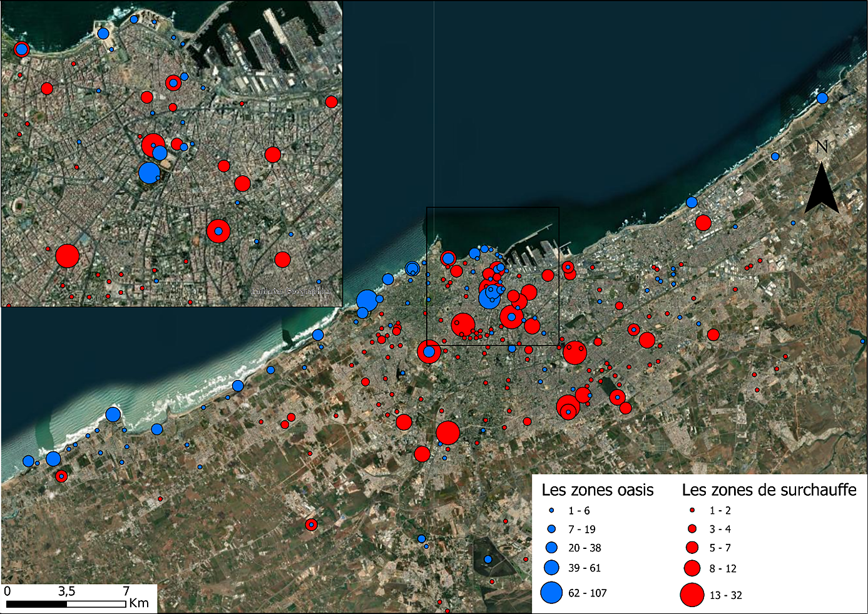The height and width of the screenshot is (614, 868).
Task: Click the blue 20 - 38 legend circle
Action: coord(551,548)
